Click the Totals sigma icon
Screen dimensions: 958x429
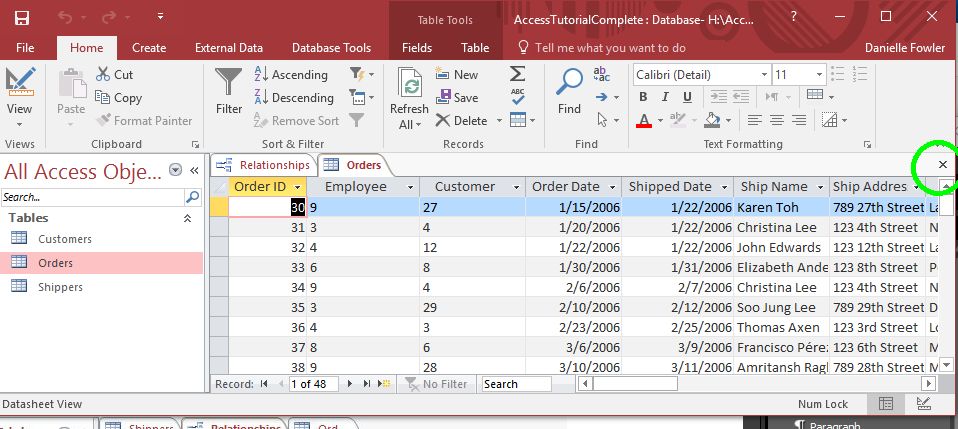[x=517, y=74]
